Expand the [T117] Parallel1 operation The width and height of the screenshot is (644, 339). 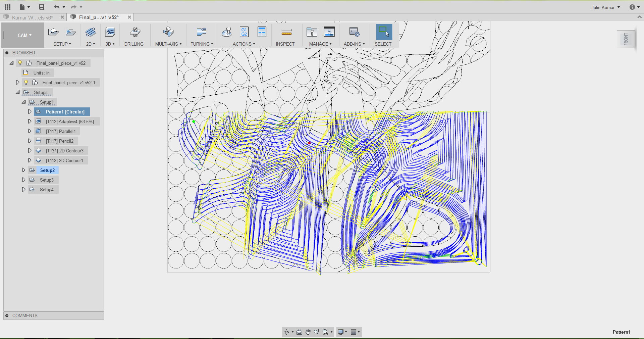pos(30,131)
